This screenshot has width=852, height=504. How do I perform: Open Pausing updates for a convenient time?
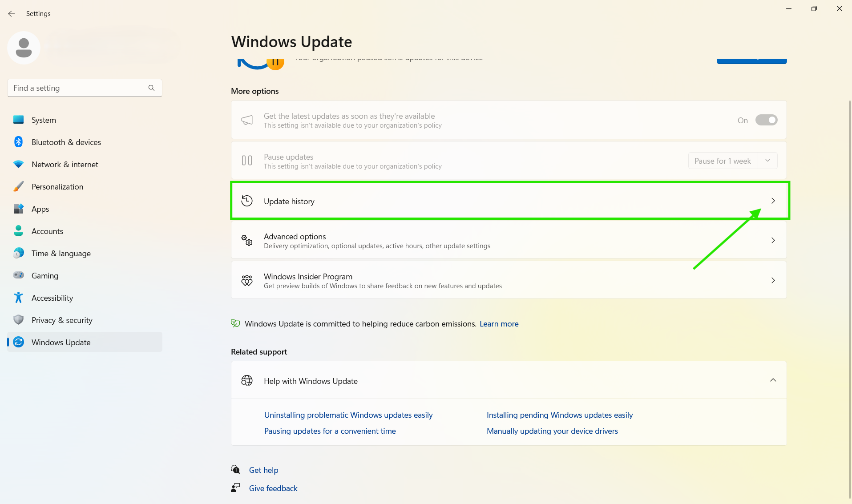330,431
